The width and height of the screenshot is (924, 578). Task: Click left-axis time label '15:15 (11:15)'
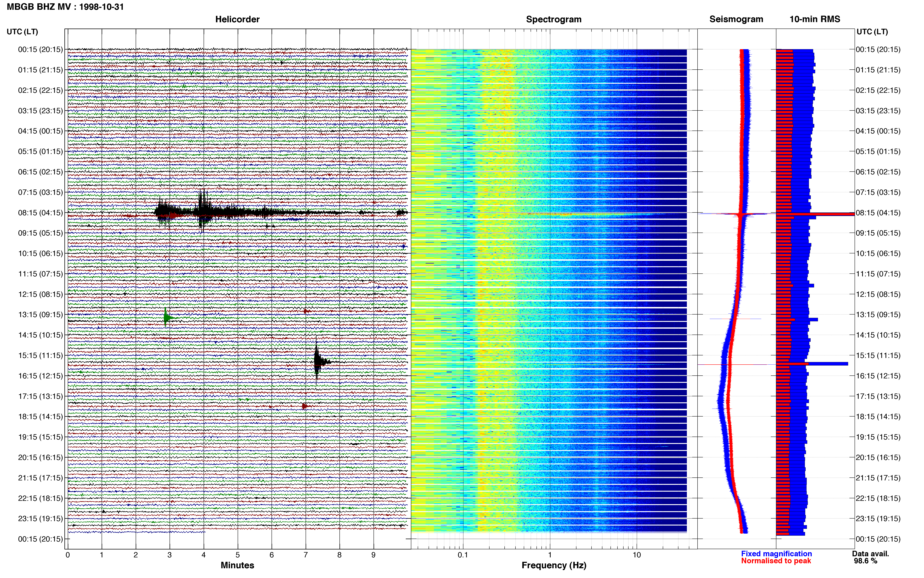click(x=40, y=356)
